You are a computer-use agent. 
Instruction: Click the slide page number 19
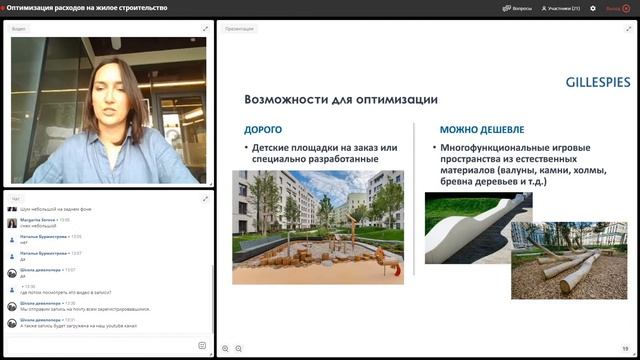point(625,349)
